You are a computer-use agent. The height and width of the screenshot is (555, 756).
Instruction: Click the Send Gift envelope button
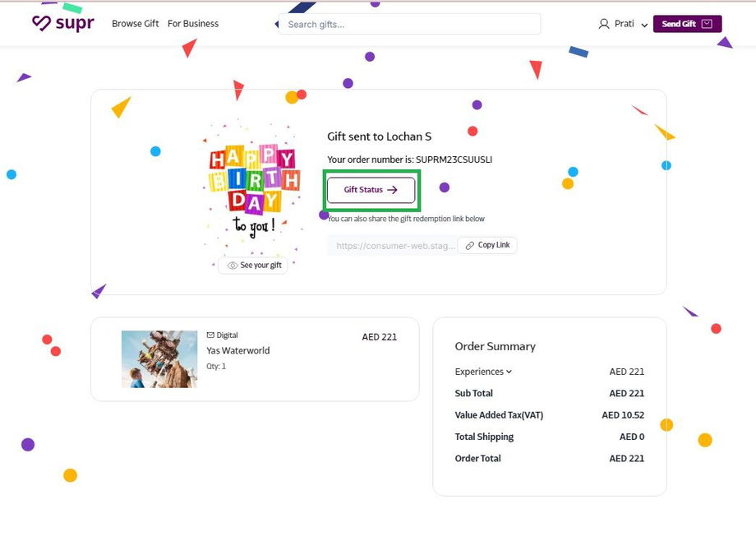(x=687, y=24)
